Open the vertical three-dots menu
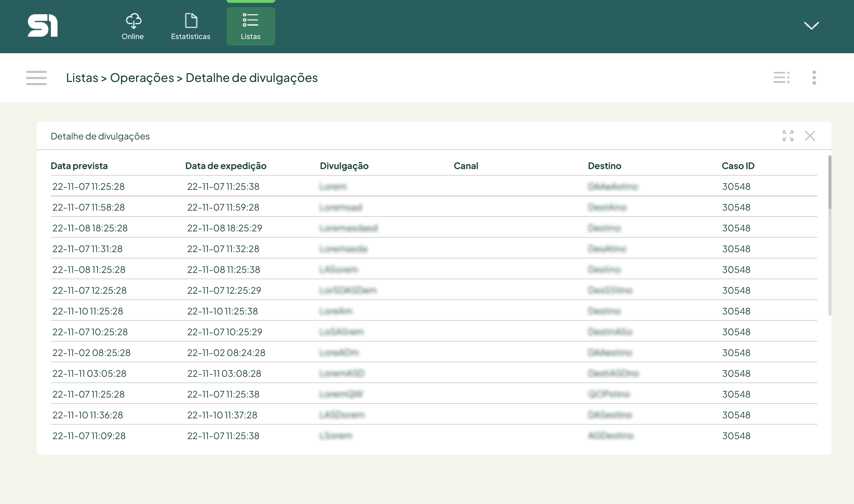 click(814, 78)
